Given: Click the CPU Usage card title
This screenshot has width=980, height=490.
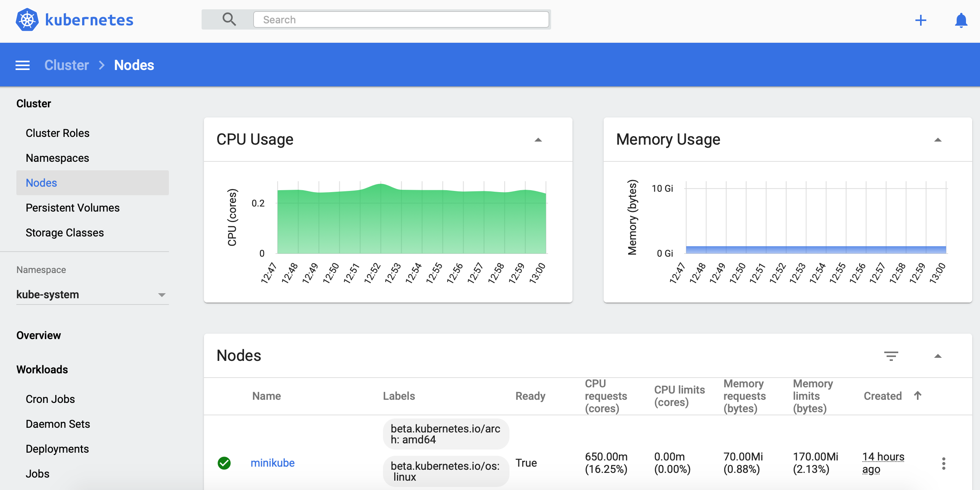Looking at the screenshot, I should [x=255, y=139].
